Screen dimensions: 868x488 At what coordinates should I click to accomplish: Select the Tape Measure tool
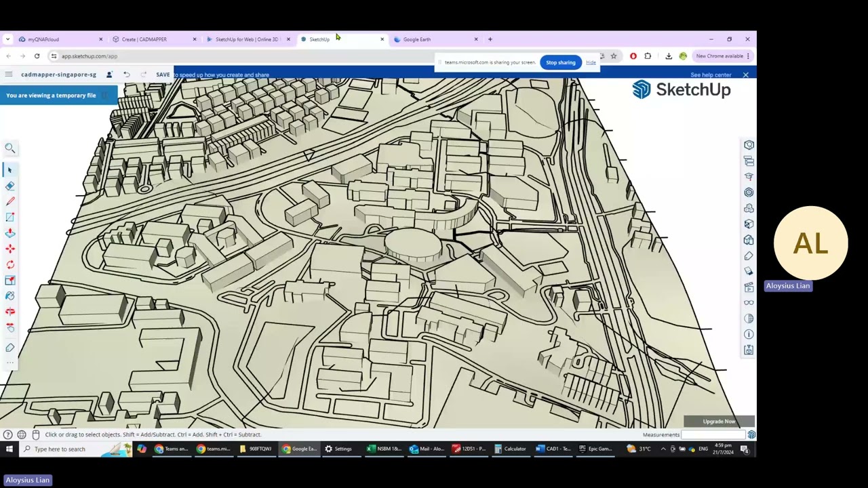10,348
